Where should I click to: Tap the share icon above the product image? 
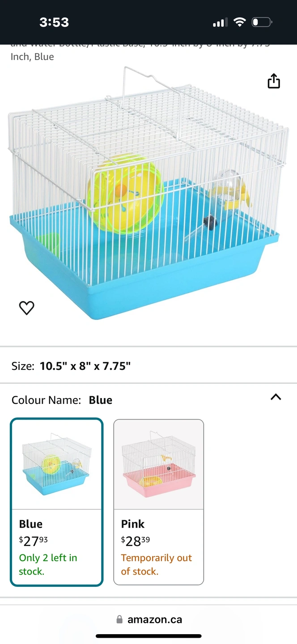pos(274,81)
